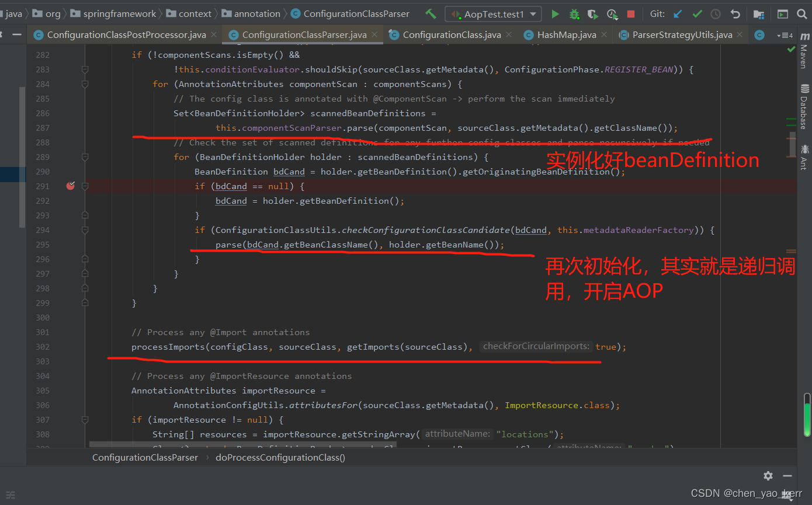Open the AopTest.test1 run configuration dropdown
Viewport: 812px width, 505px height.
point(493,14)
